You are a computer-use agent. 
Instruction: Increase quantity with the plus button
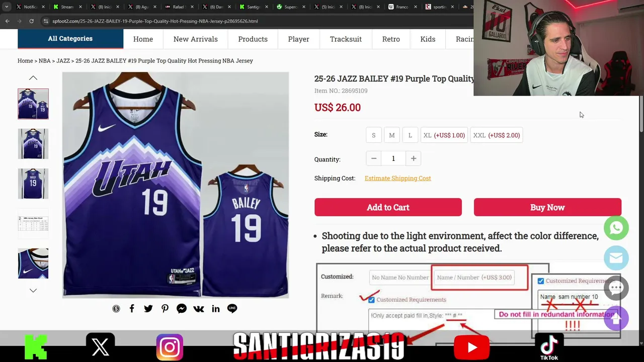click(x=414, y=158)
